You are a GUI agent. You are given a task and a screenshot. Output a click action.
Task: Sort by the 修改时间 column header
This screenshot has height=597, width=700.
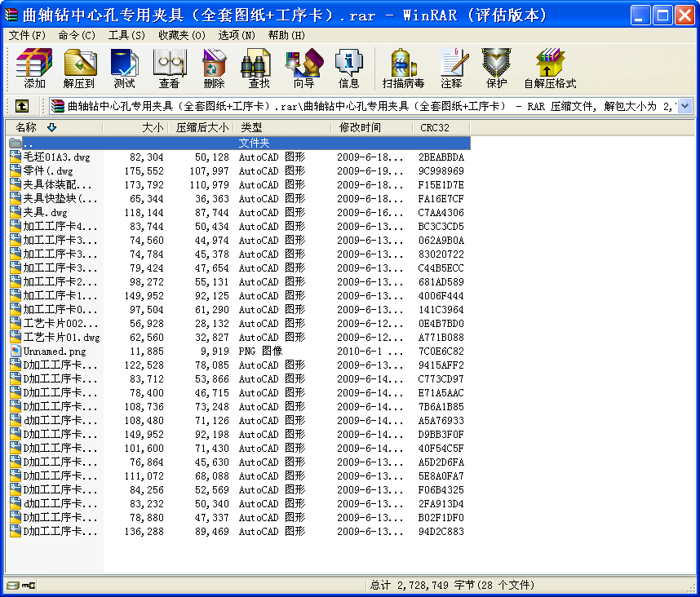click(x=372, y=127)
